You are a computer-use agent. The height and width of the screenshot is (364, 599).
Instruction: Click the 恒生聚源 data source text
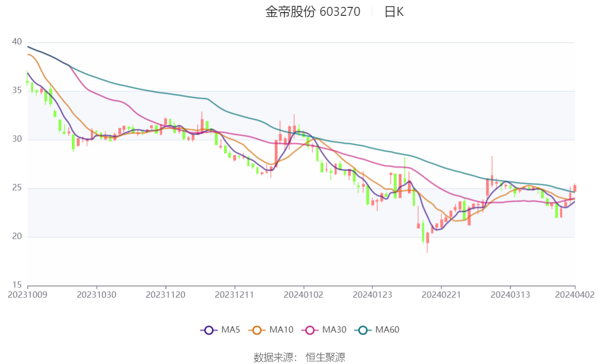click(x=325, y=358)
